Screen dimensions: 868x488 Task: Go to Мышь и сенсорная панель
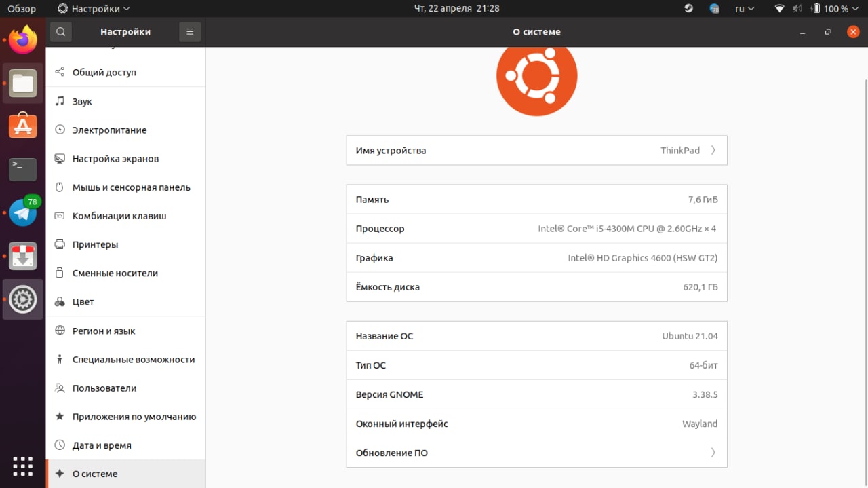(x=125, y=187)
